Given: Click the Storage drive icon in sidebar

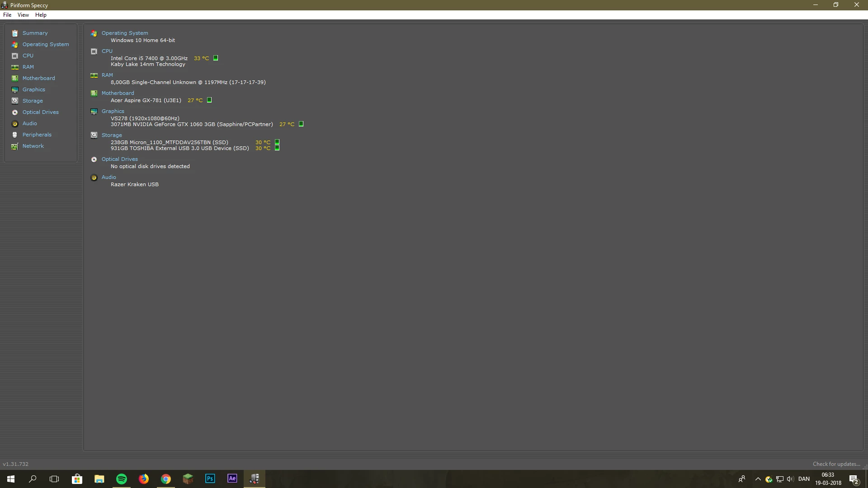Looking at the screenshot, I should 15,101.
